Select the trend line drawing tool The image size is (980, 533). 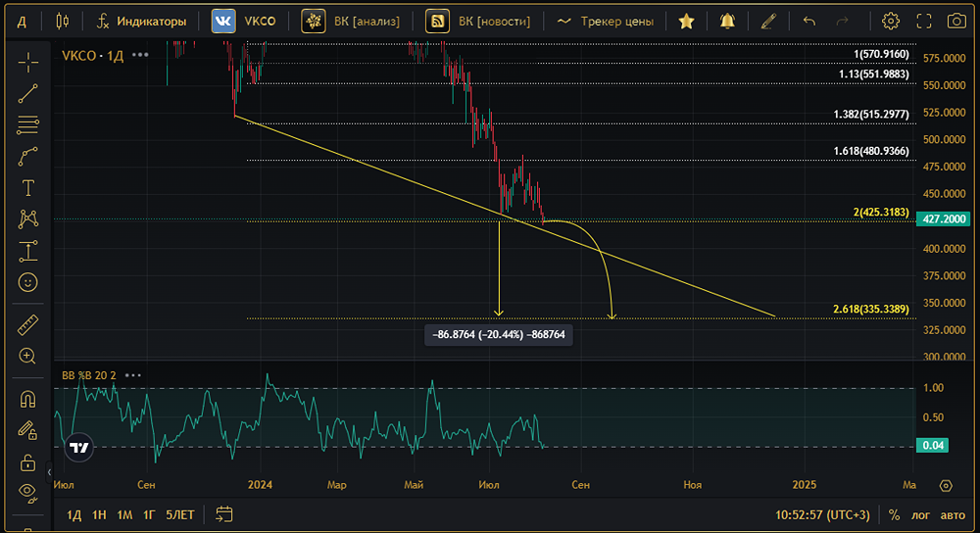(x=28, y=94)
